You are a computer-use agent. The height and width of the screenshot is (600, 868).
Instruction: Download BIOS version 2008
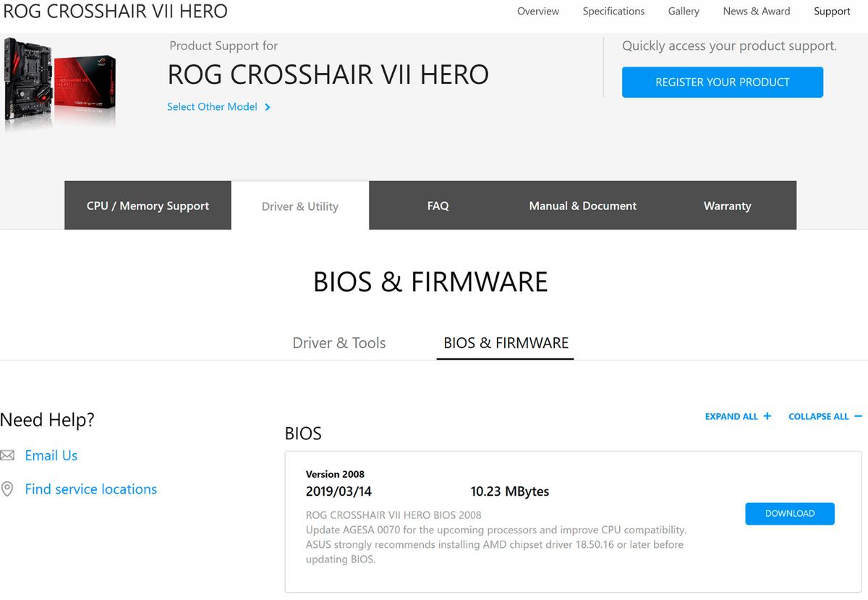coord(790,514)
